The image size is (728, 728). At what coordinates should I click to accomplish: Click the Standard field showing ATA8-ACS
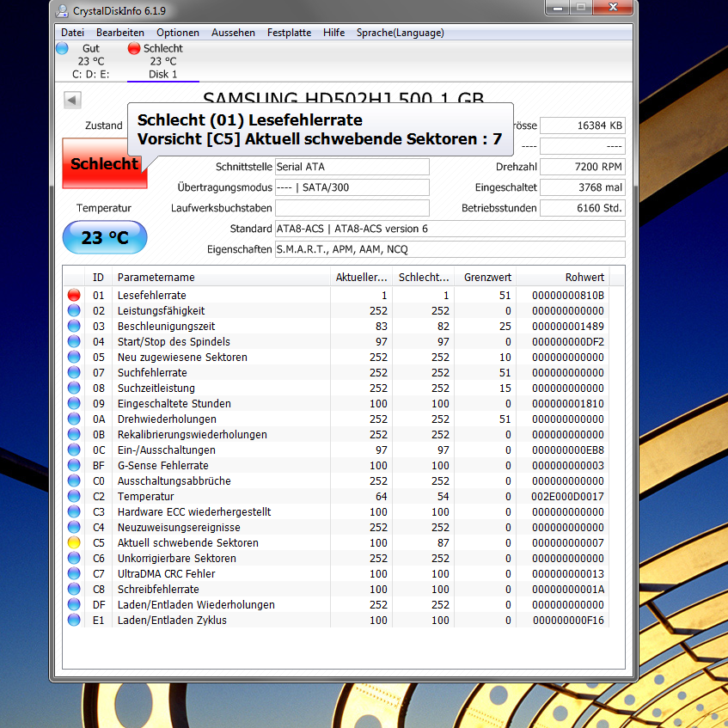pyautogui.click(x=450, y=229)
